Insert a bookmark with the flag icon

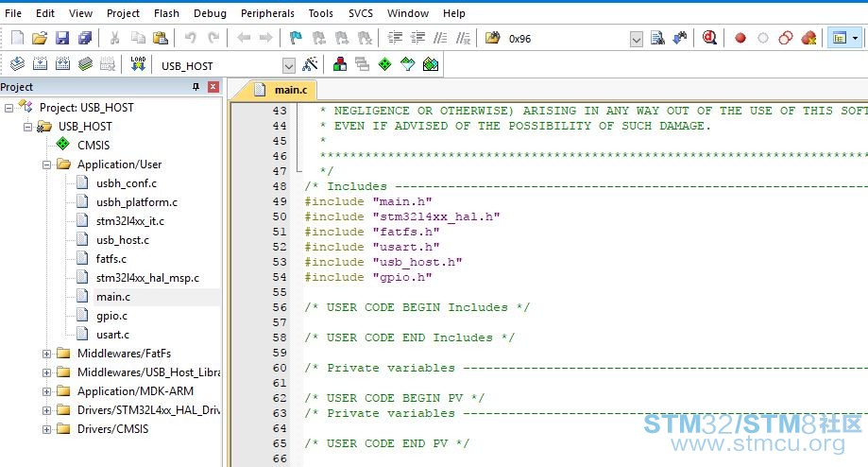pos(296,38)
